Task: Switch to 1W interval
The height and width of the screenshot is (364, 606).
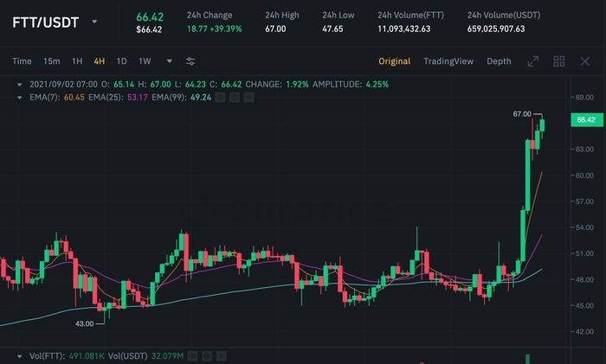Action: pyautogui.click(x=145, y=61)
